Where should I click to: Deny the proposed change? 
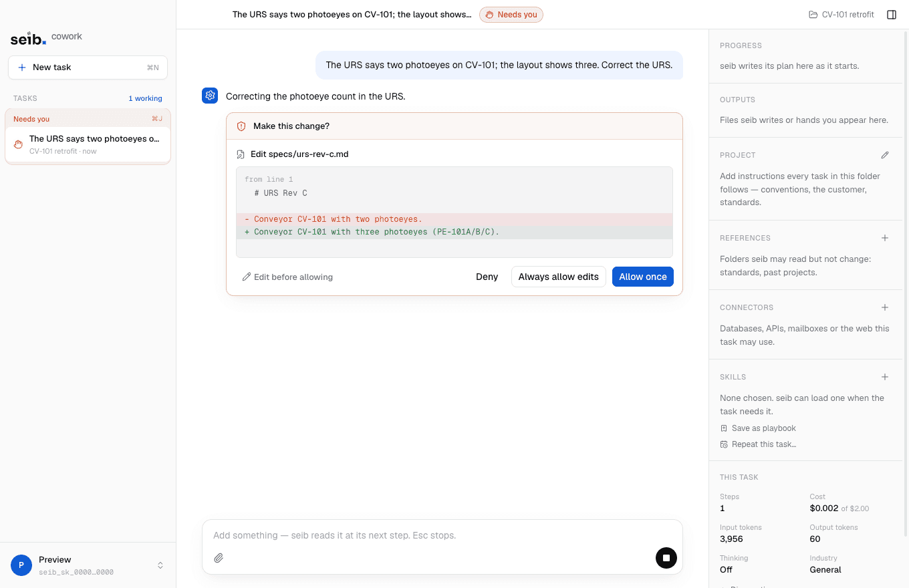pos(487,277)
